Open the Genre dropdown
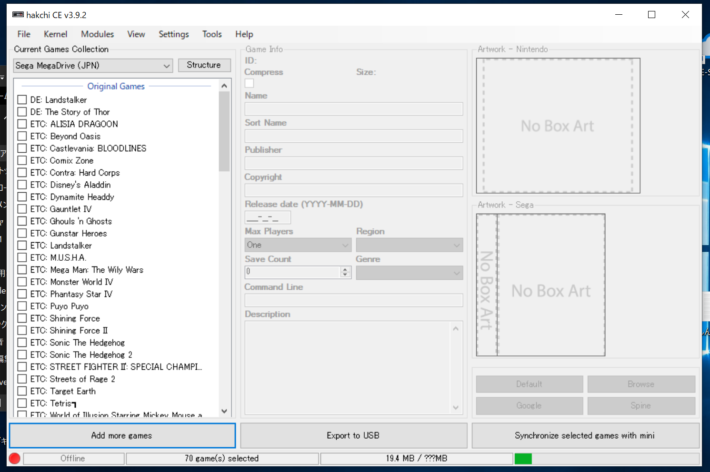This screenshot has height=472, width=710. point(409,272)
